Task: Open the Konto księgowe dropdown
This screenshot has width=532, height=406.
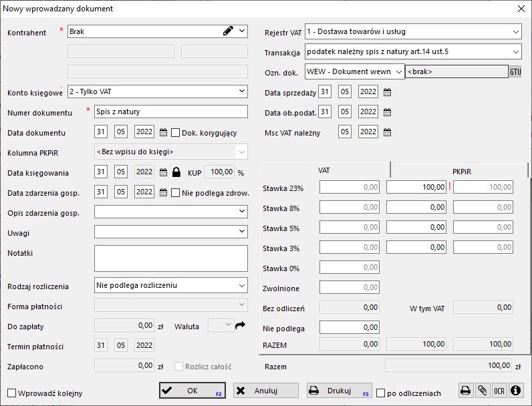Action: pyautogui.click(x=241, y=91)
